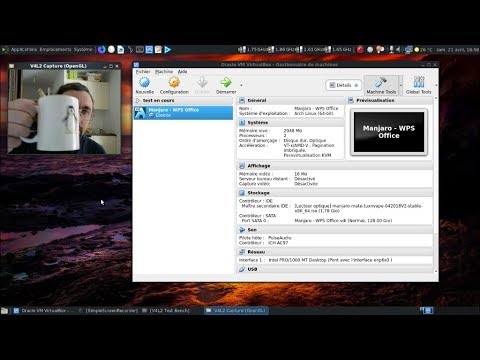Image resolution: width=480 pixels, height=360 pixels.
Task: Click the Son speaker section icon
Action: click(x=242, y=230)
